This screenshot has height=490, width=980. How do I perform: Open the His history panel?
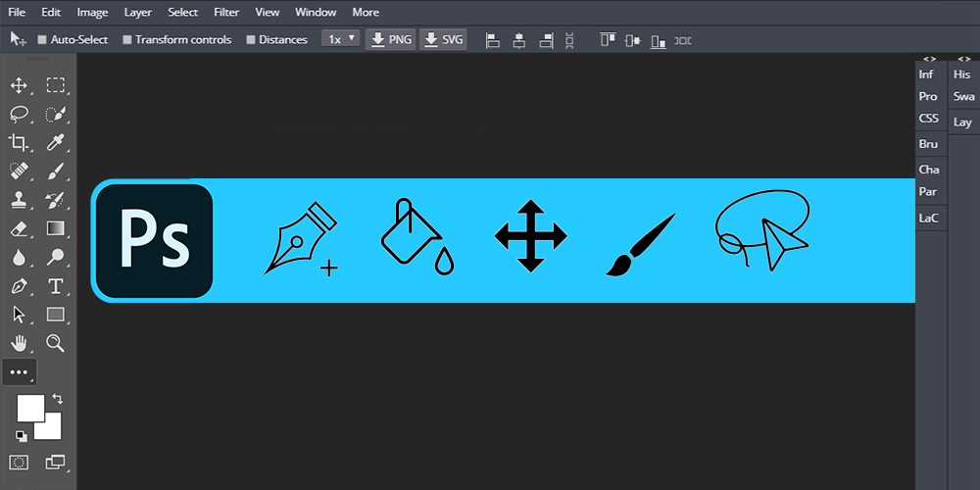tap(962, 74)
